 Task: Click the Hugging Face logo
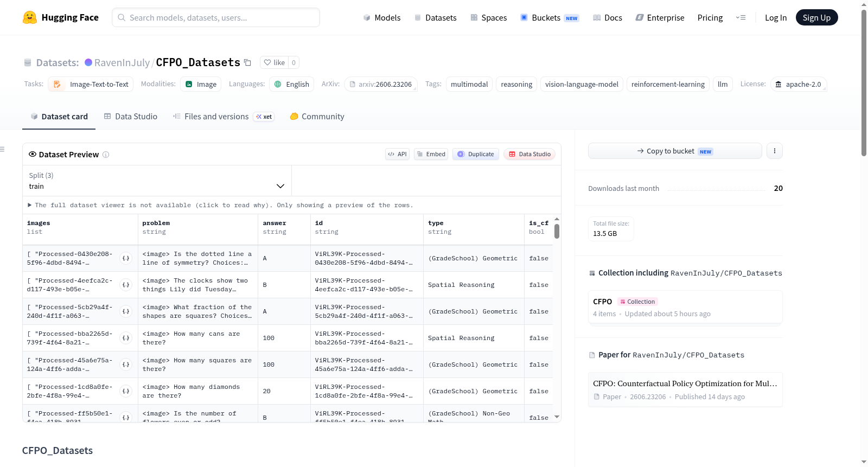(x=61, y=17)
